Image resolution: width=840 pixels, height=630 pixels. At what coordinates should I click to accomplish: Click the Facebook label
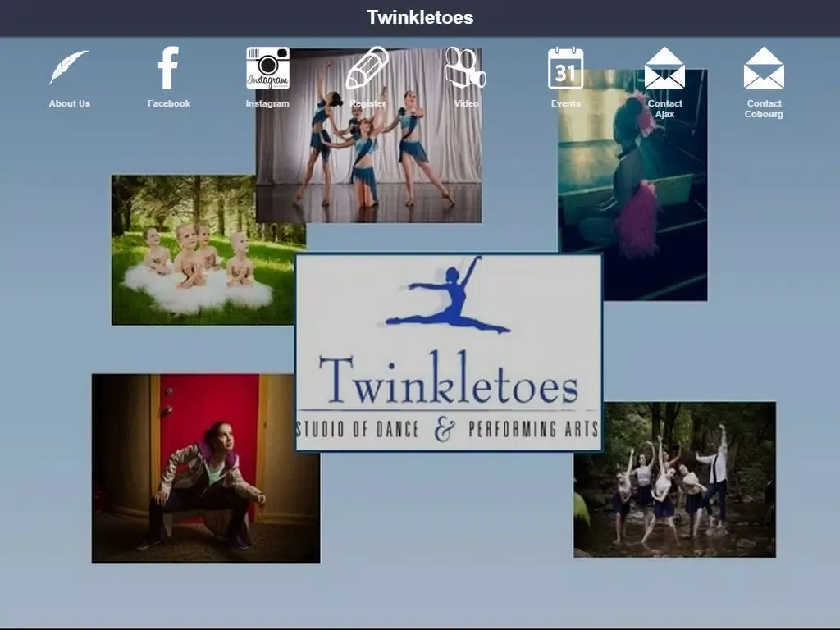tap(169, 103)
